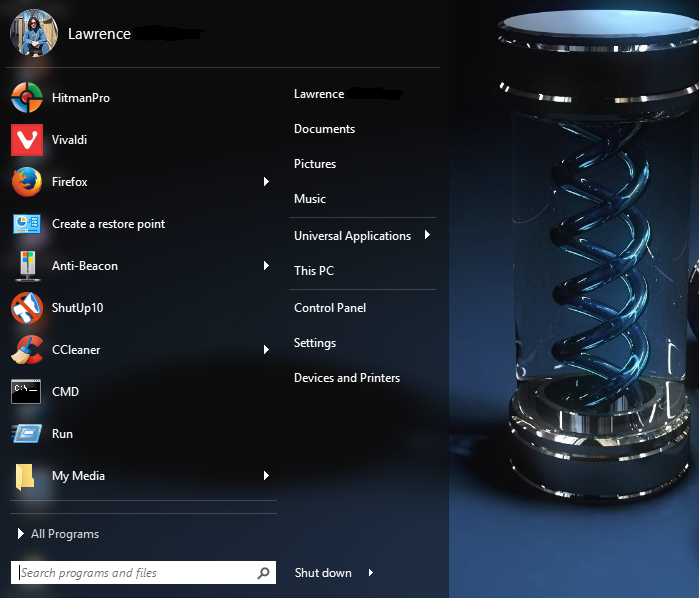Expand the Universal Applications submenu arrow
699x598 pixels.
click(427, 235)
